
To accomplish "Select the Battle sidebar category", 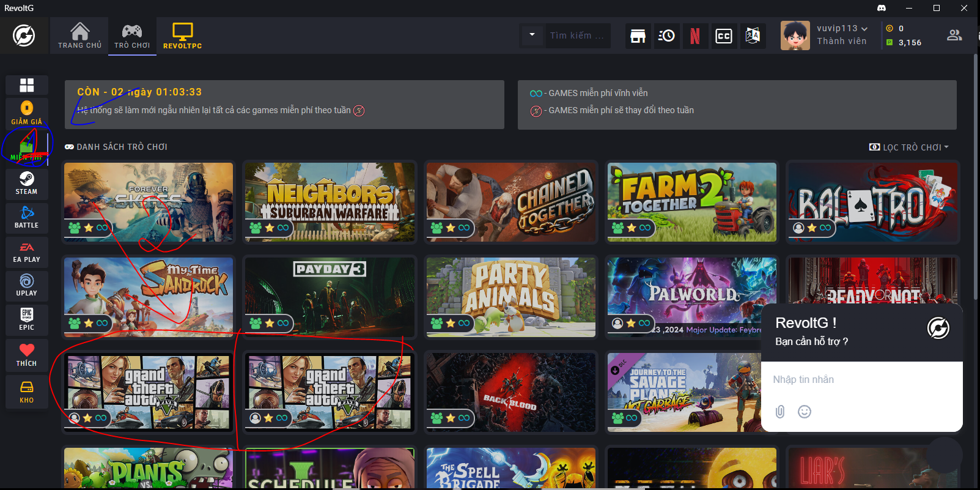I will 26,218.
